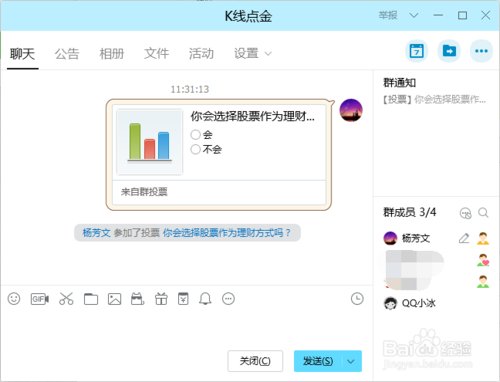Click the music box toolbar icon
This screenshot has width=500, height=382.
coord(138,299)
